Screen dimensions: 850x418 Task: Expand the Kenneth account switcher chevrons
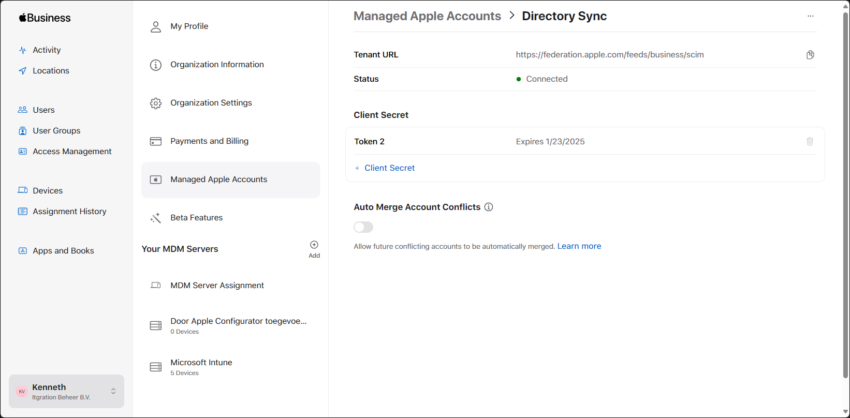coord(113,391)
